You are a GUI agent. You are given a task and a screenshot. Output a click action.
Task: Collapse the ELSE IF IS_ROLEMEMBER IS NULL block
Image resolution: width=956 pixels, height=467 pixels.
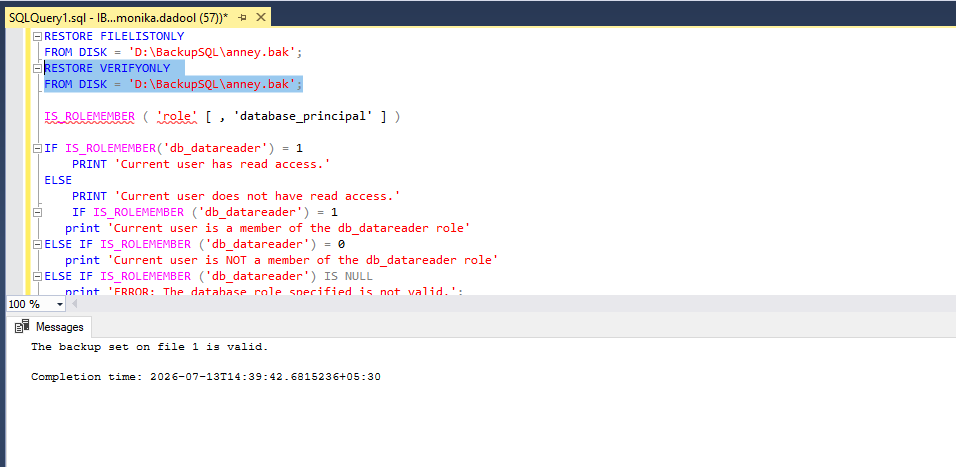[x=37, y=276]
